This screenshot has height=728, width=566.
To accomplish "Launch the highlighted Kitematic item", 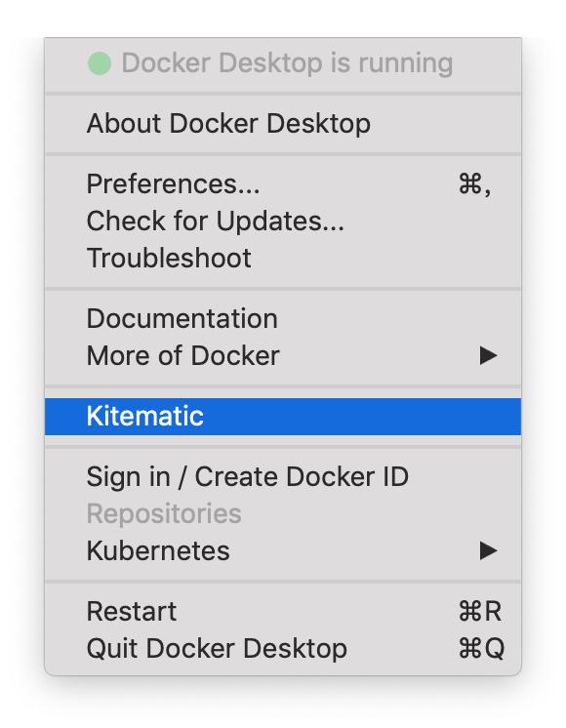I will (x=283, y=417).
